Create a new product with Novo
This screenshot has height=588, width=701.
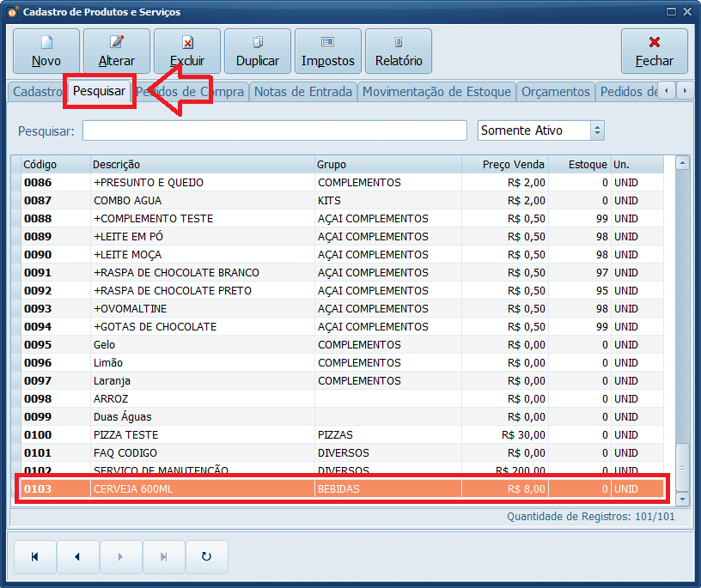(46, 51)
